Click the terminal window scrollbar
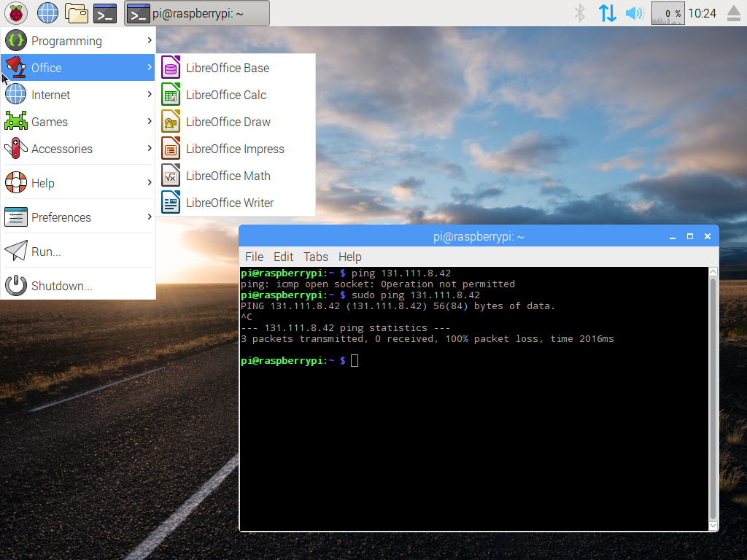The height and width of the screenshot is (560, 747). 713,401
